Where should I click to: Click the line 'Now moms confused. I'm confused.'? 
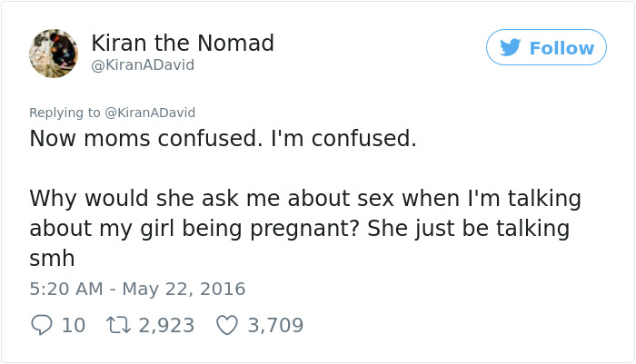pos(223,139)
